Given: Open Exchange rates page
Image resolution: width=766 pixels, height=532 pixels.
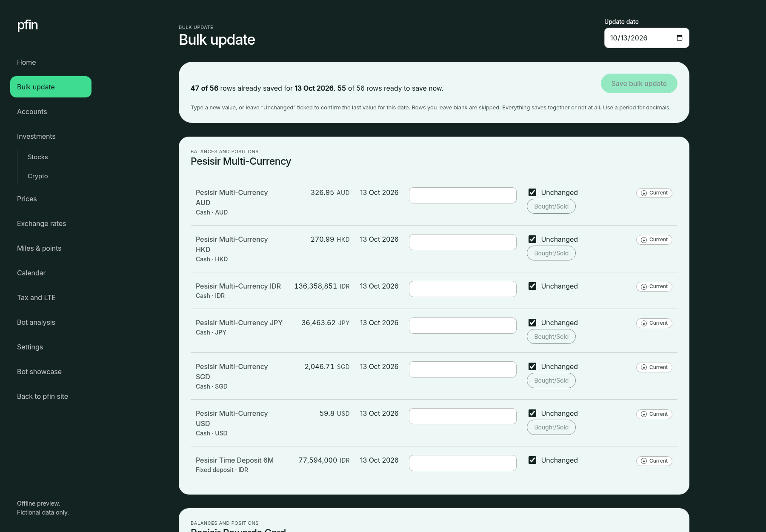Looking at the screenshot, I should point(51,223).
